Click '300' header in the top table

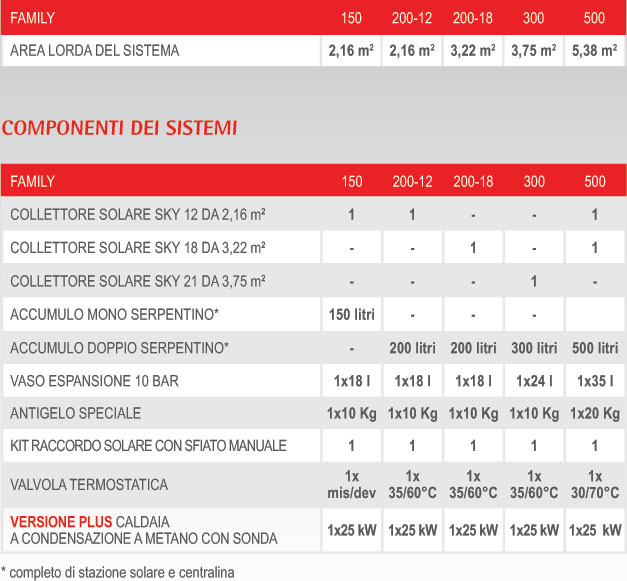[533, 18]
